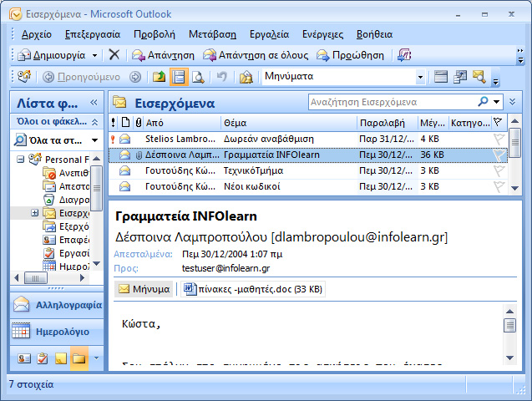Click the Ημερολόγιο calendar pane button
532x401 pixels.
(57, 332)
